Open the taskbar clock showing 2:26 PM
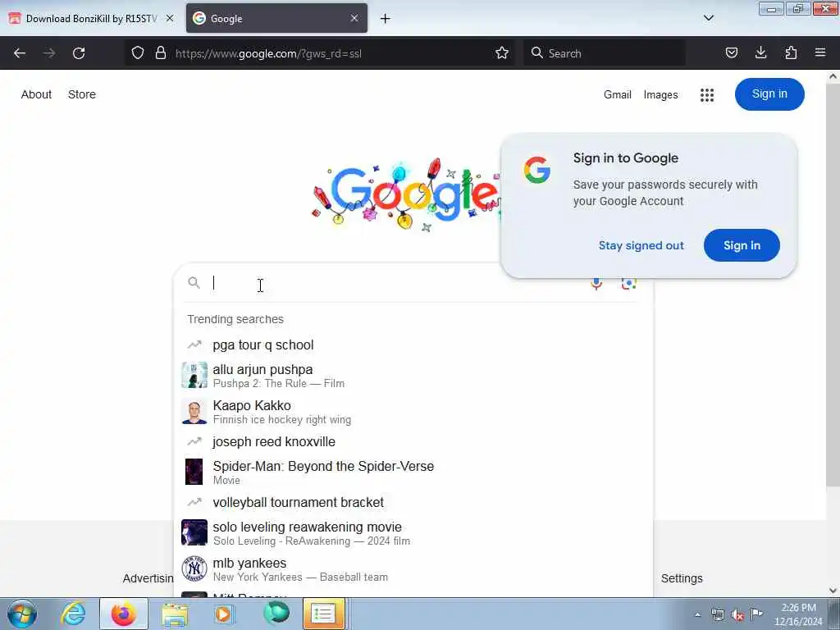 (798, 614)
